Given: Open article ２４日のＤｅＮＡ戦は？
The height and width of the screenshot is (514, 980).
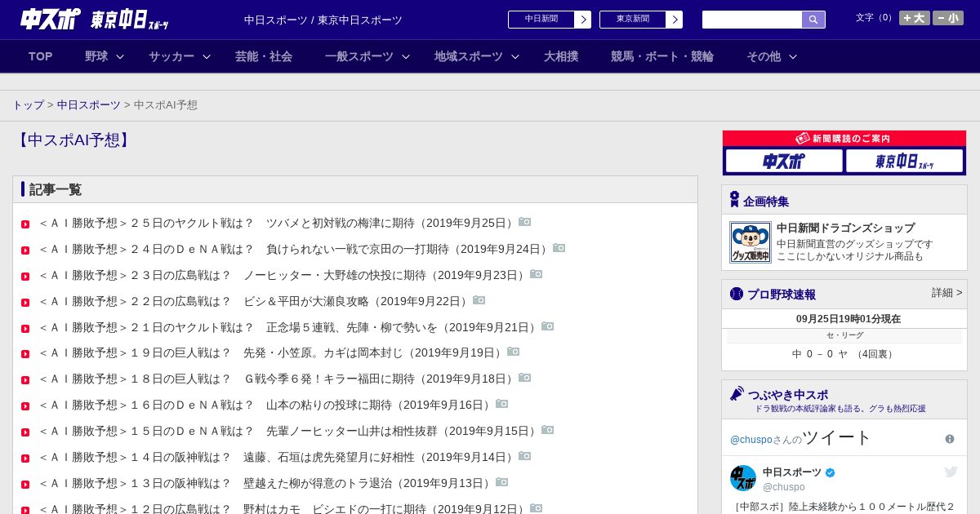Looking at the screenshot, I should point(295,249).
